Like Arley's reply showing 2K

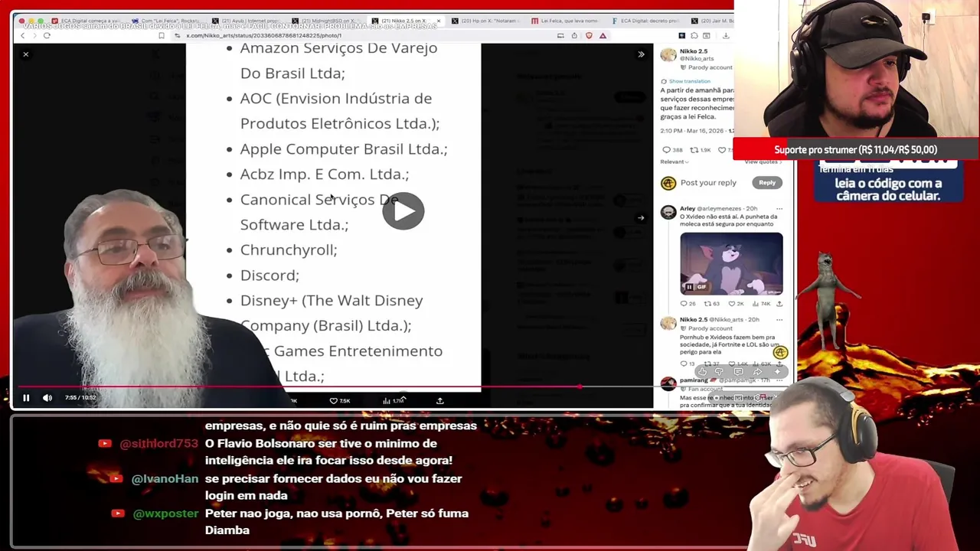(x=736, y=304)
